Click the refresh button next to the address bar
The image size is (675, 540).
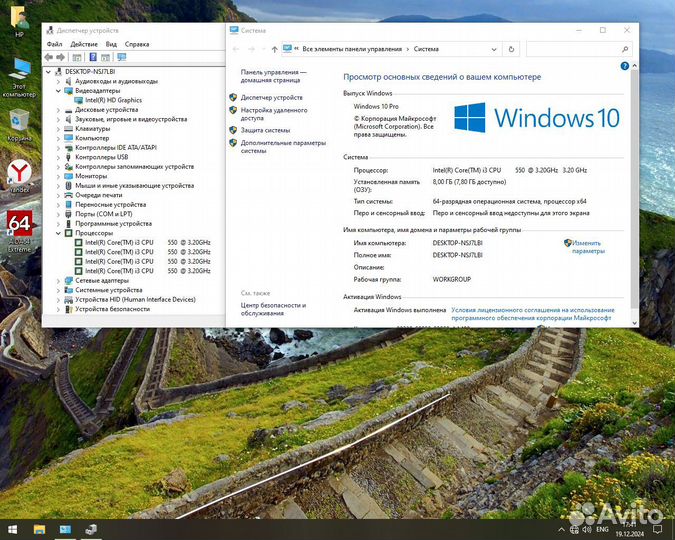pos(511,49)
